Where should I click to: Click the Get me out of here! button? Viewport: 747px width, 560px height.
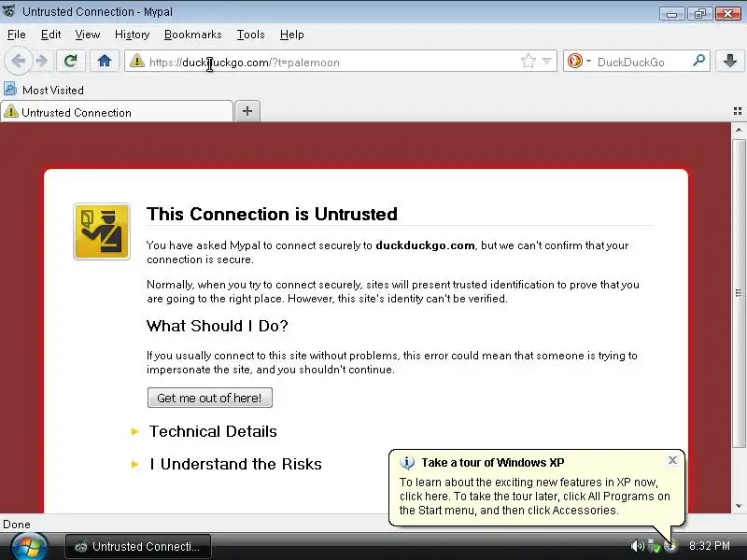[x=209, y=398]
